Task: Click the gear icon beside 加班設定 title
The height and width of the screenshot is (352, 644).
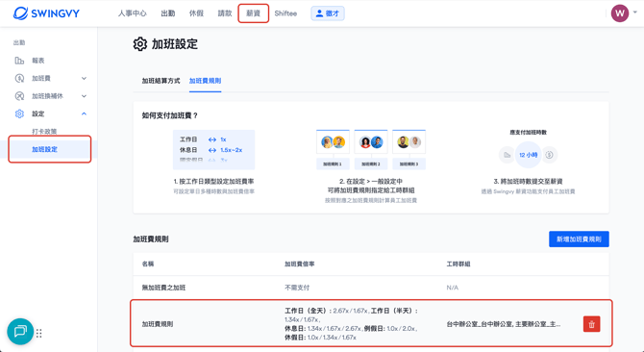Action: coord(139,44)
